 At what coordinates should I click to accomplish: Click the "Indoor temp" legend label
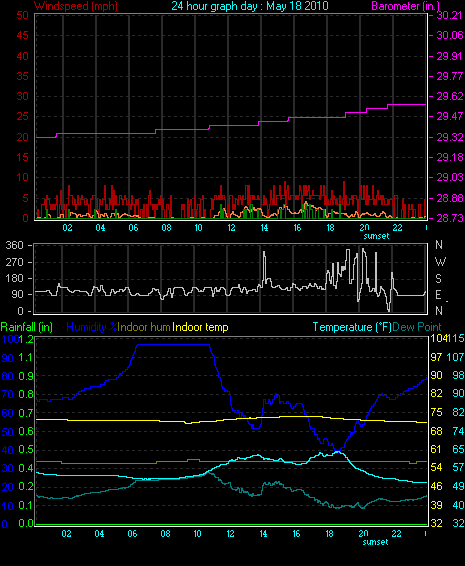200,327
